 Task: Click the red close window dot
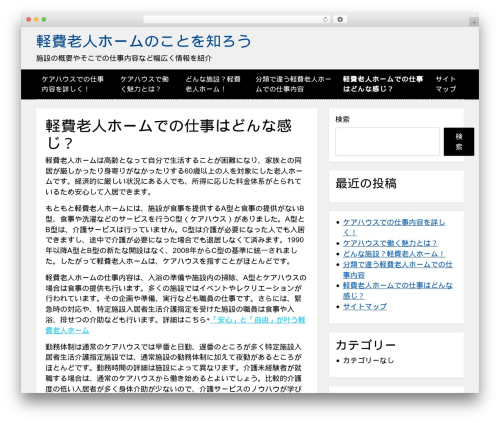tap(29, 20)
